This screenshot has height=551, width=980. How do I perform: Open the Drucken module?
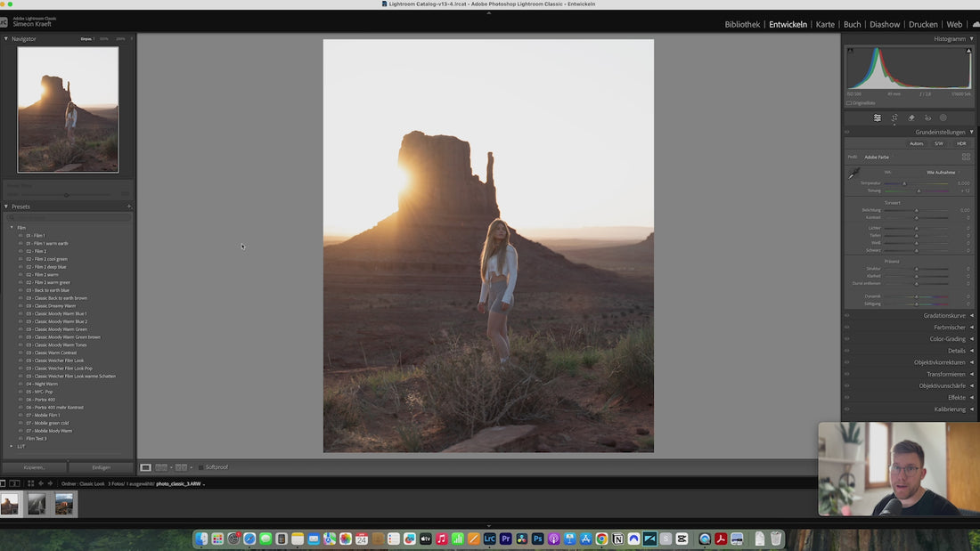pos(922,24)
